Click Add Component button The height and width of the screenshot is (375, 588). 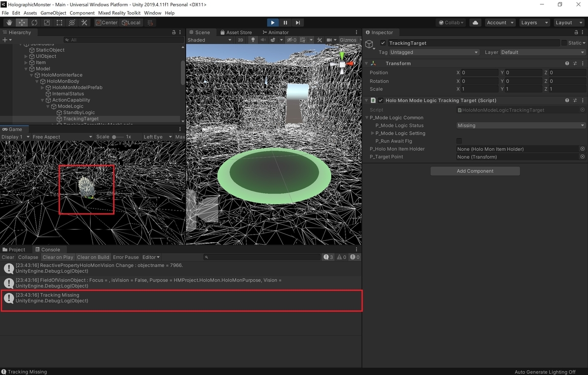tap(475, 171)
